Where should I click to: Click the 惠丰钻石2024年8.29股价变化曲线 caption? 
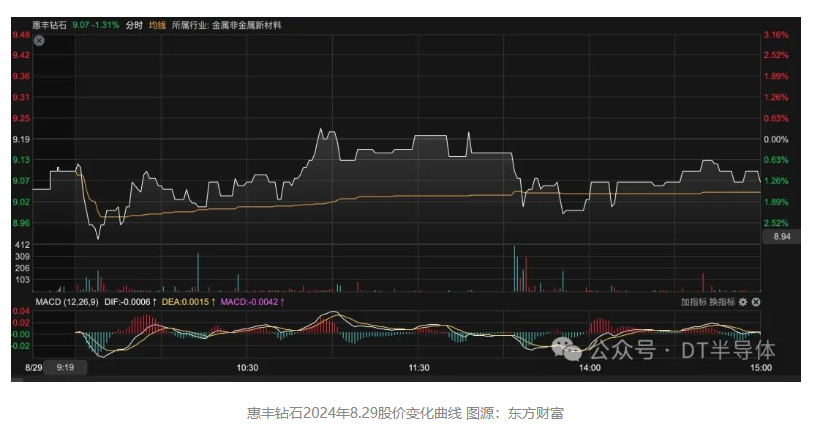tap(354, 413)
